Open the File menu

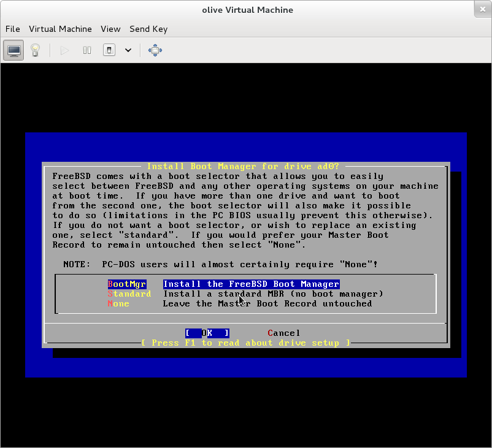click(12, 29)
